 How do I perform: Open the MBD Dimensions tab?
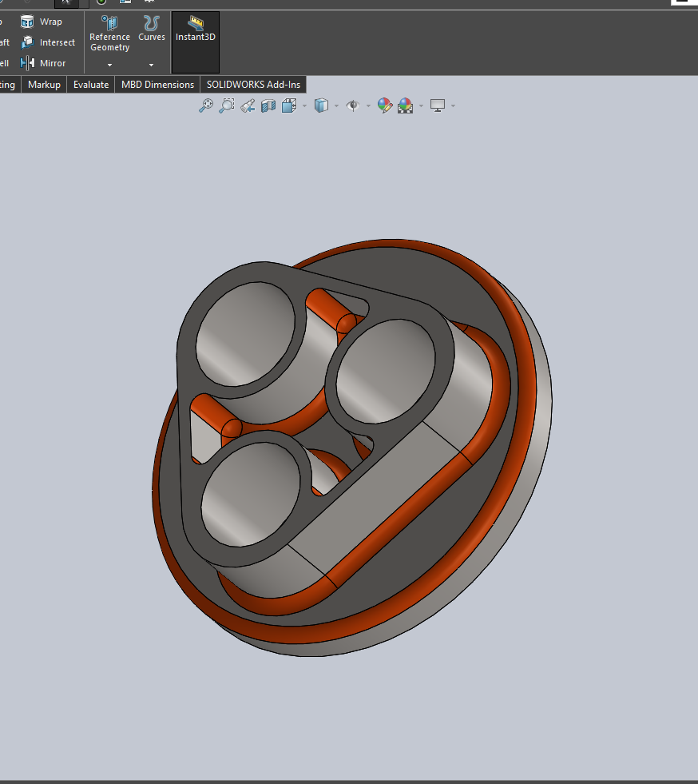pyautogui.click(x=157, y=84)
